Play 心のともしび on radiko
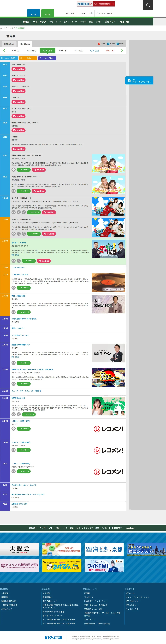The image size is (166, 644). [19, 102]
